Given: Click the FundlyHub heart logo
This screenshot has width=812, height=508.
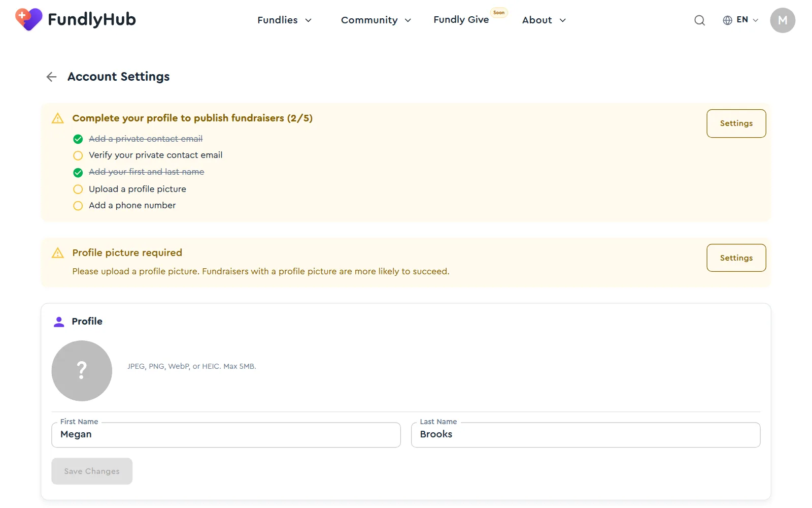Looking at the screenshot, I should pos(28,19).
